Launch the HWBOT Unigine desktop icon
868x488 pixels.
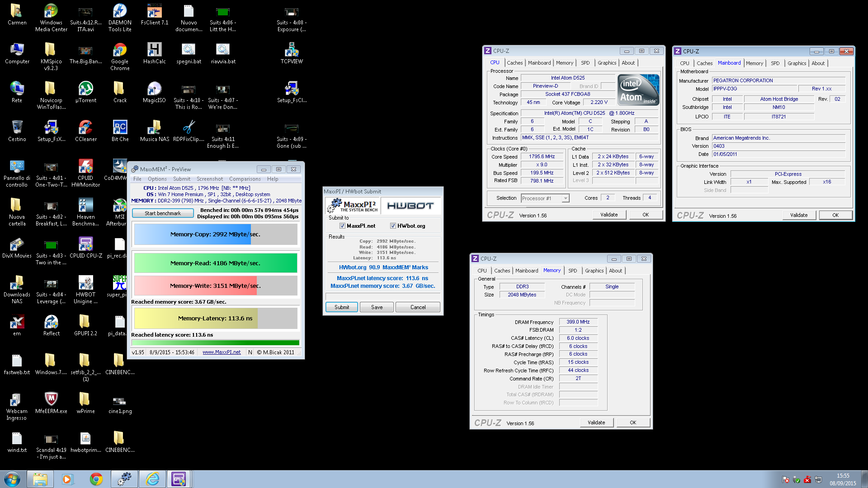85,290
